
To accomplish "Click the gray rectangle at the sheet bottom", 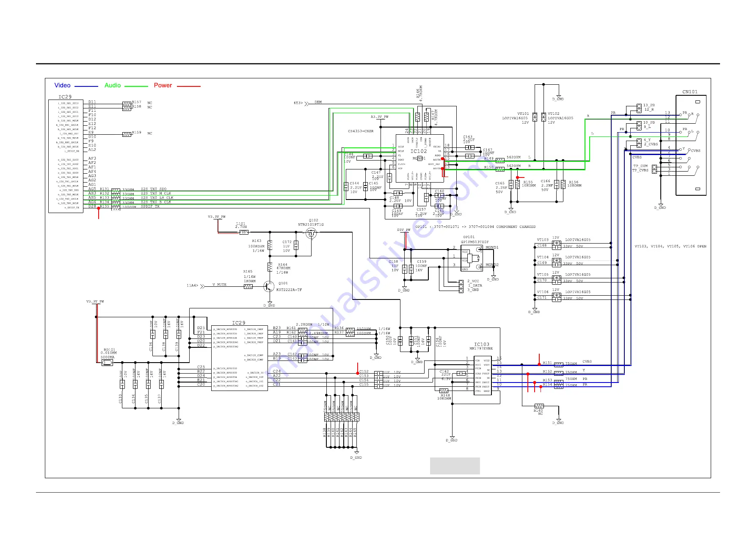I will (x=455, y=466).
